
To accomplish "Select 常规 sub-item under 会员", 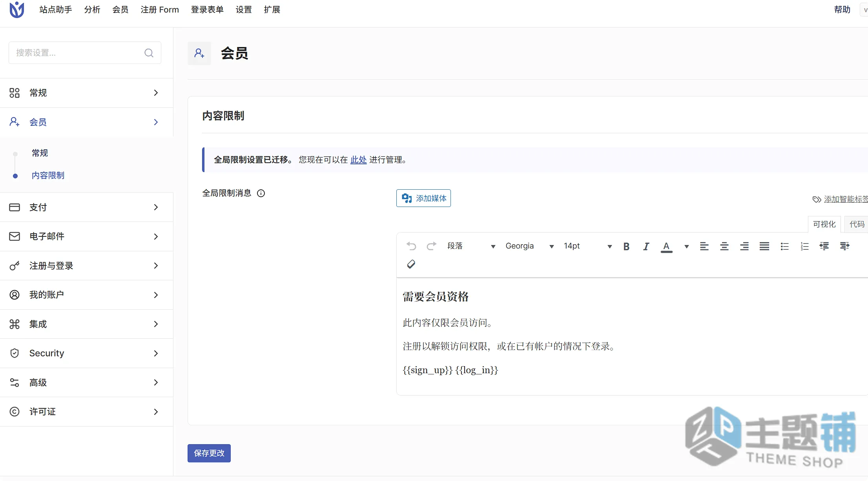I will [x=40, y=153].
